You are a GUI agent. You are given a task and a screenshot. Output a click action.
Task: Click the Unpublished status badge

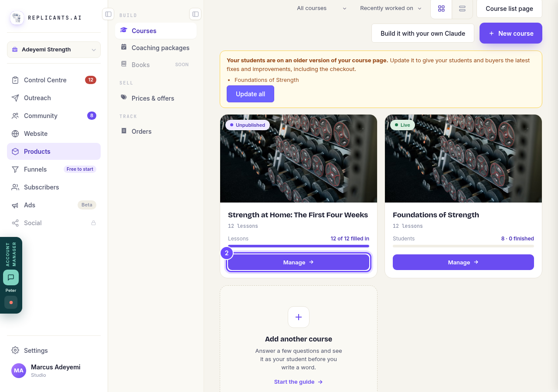[x=248, y=125]
